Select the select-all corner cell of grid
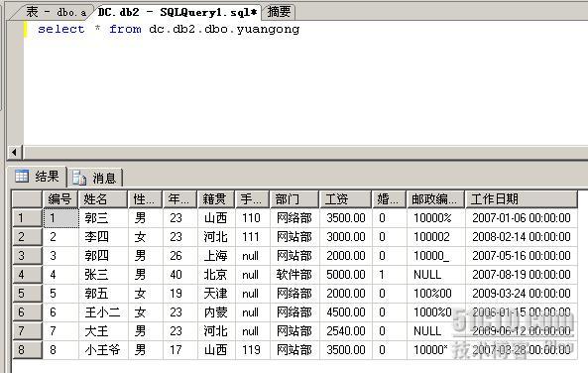 [27, 199]
